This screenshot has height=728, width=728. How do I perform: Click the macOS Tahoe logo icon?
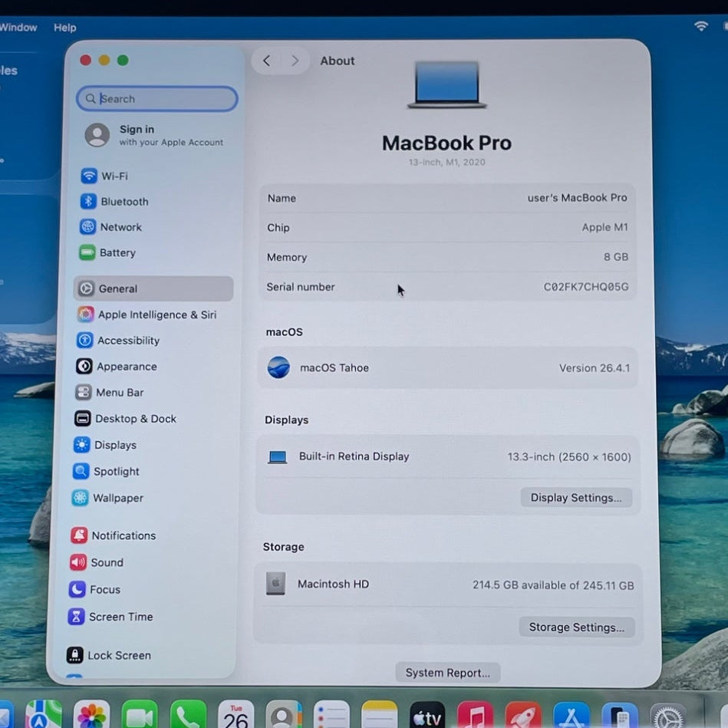[278, 367]
